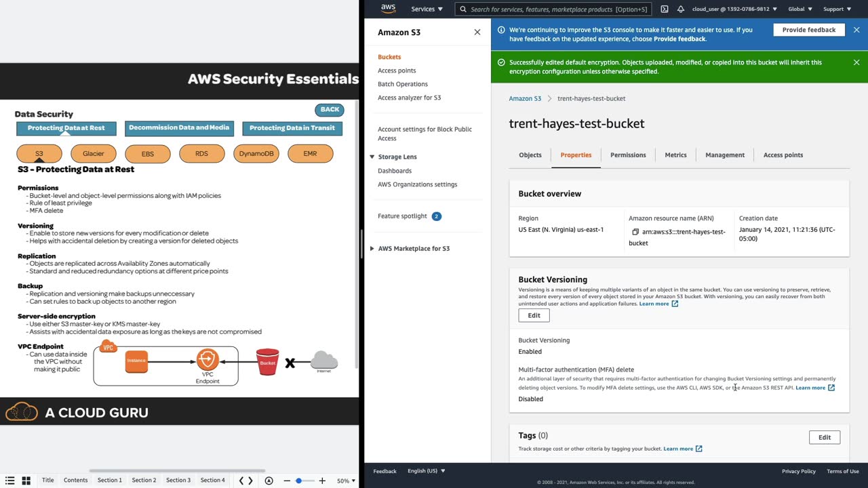The height and width of the screenshot is (488, 868).
Task: Collapse the Storage Lens section
Action: click(372, 157)
